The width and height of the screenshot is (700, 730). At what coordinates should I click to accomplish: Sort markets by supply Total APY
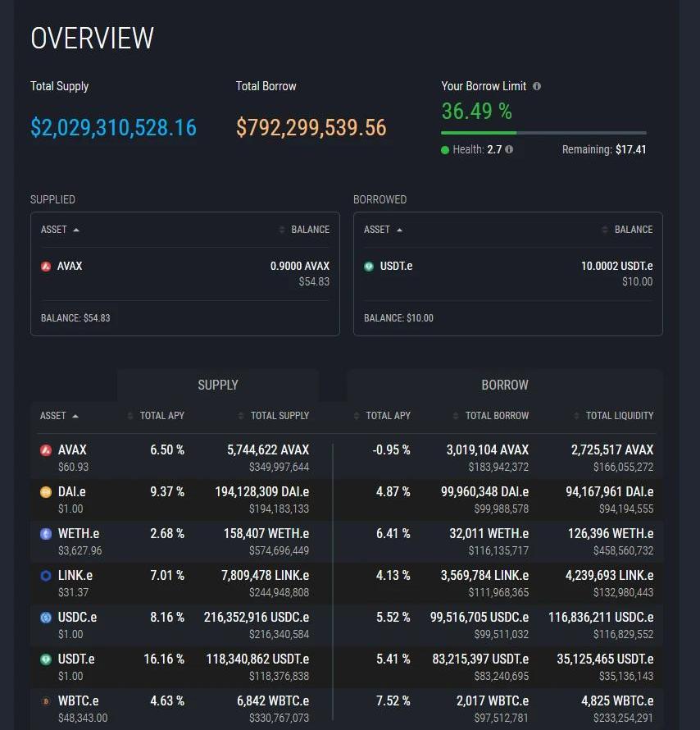click(157, 416)
